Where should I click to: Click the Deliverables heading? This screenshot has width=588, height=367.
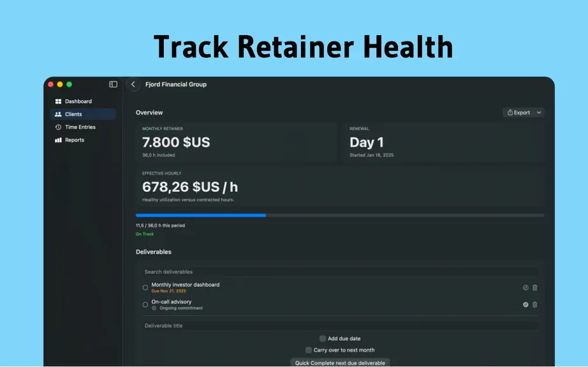pyautogui.click(x=153, y=252)
